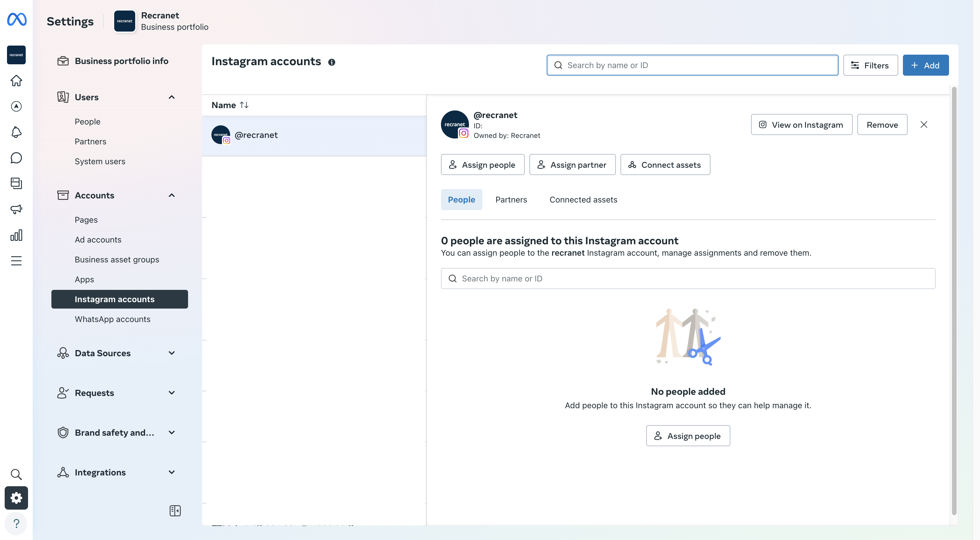The image size is (980, 540).
Task: Click the details panel vertical scrollbar
Action: click(x=954, y=301)
